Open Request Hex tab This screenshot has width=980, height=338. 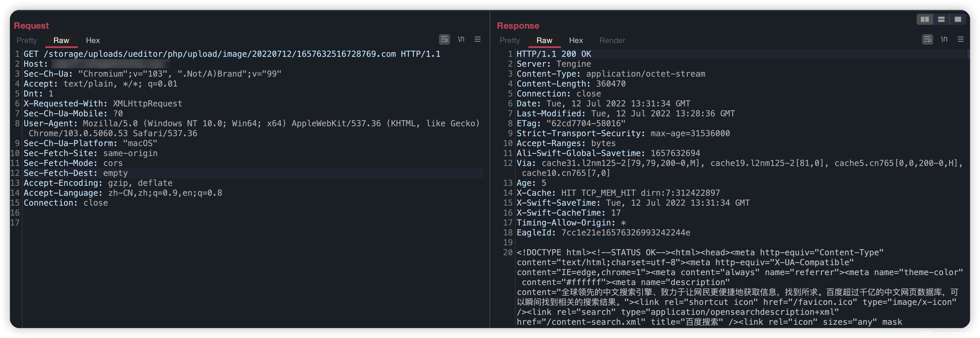pos(93,40)
